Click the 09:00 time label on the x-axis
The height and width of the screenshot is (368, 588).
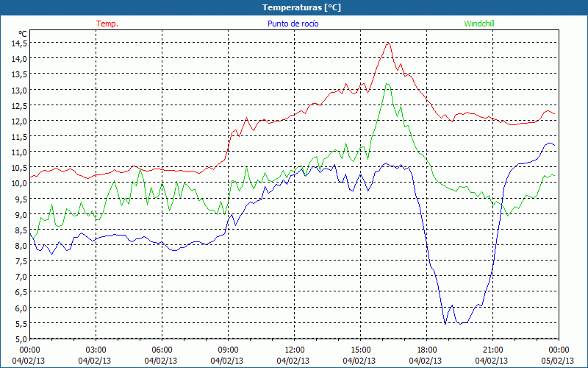click(228, 350)
